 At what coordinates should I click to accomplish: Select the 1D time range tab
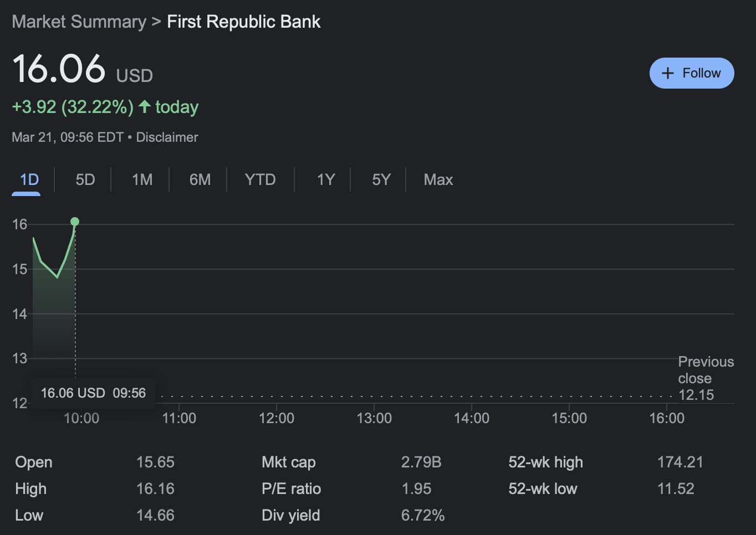[29, 179]
